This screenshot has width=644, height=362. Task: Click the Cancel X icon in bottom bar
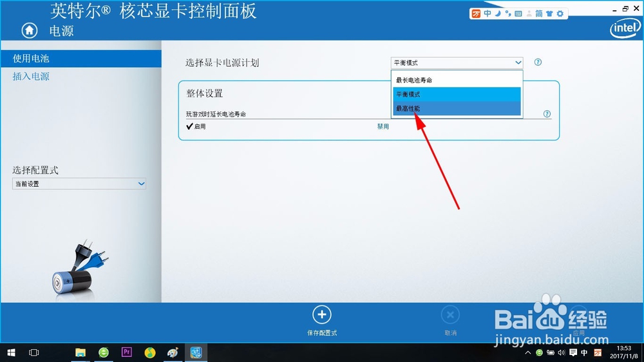pos(450,315)
